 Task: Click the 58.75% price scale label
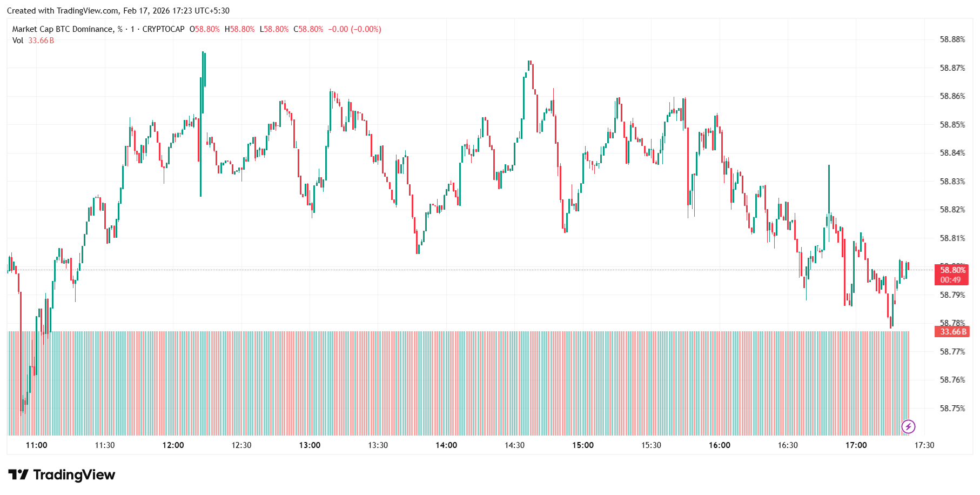pyautogui.click(x=952, y=409)
